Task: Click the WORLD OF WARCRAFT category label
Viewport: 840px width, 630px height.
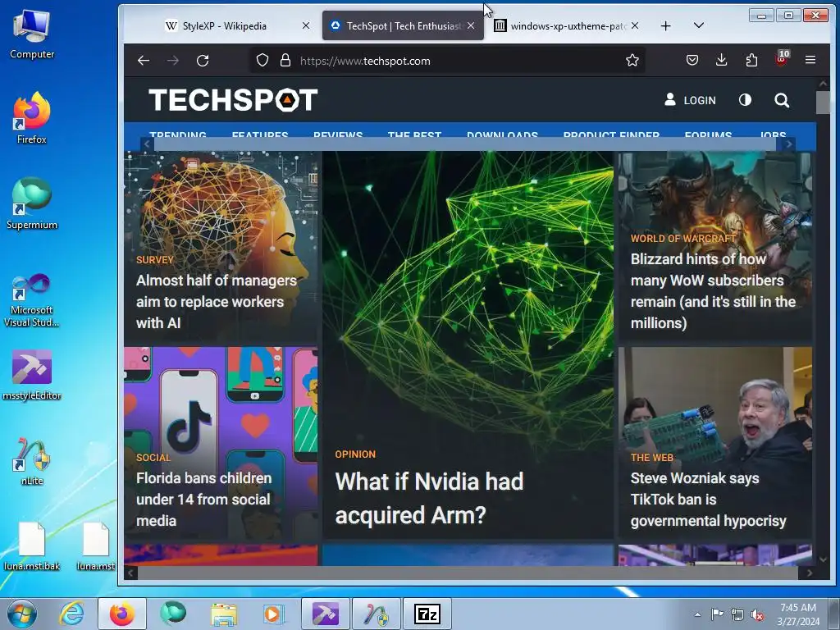Action: click(x=683, y=239)
